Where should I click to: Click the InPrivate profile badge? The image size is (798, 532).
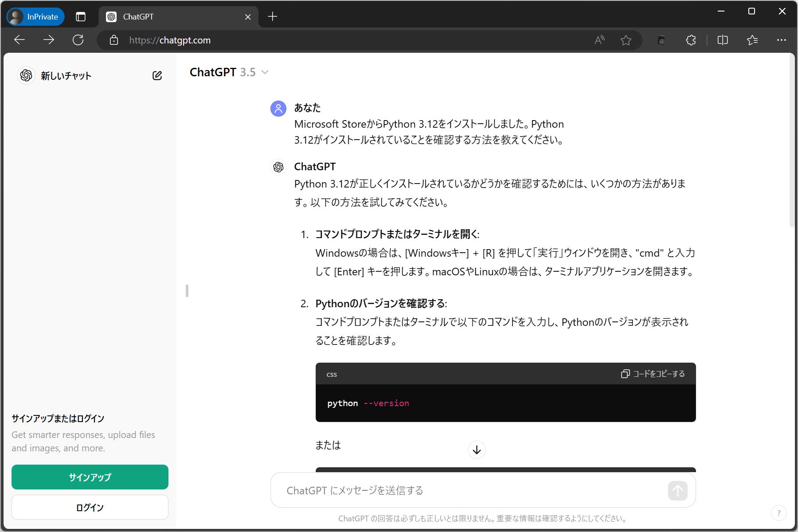[35, 17]
